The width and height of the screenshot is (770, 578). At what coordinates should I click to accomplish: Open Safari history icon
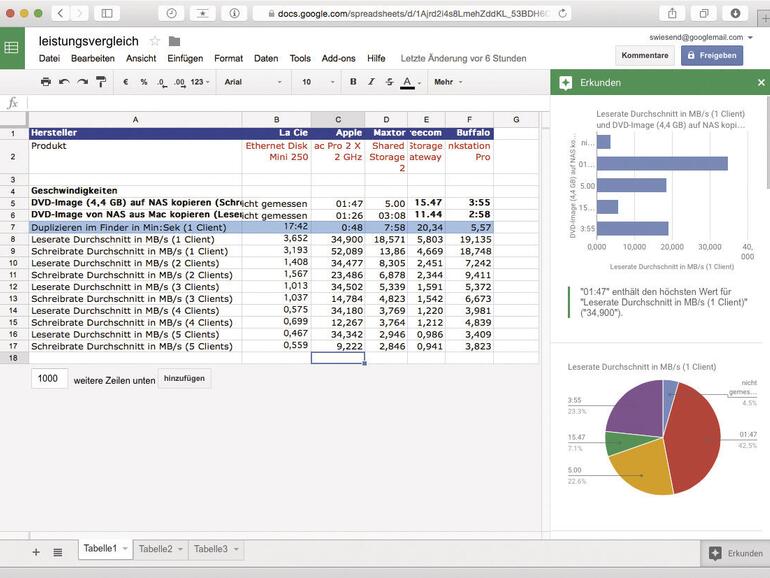(171, 13)
